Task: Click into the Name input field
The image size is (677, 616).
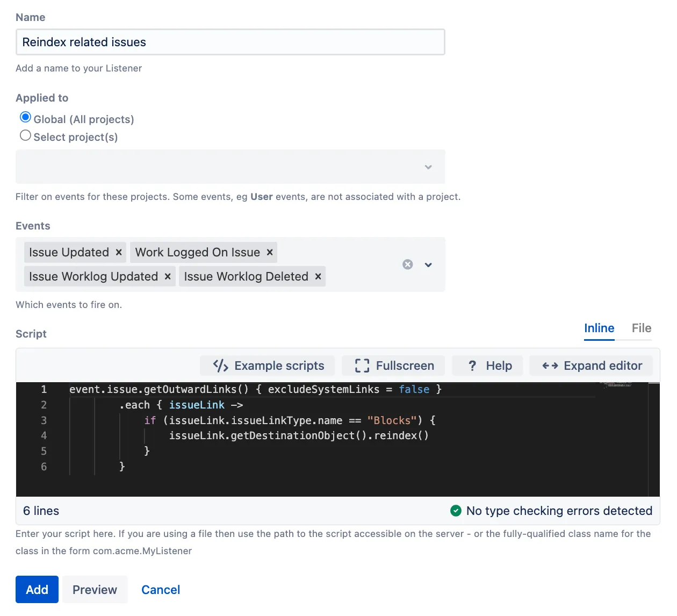Action: tap(231, 42)
